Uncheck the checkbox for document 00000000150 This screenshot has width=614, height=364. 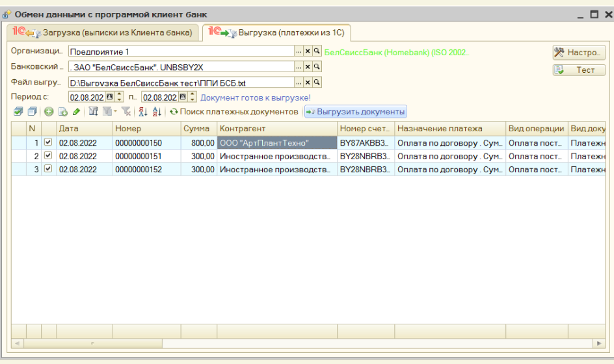[x=47, y=142]
